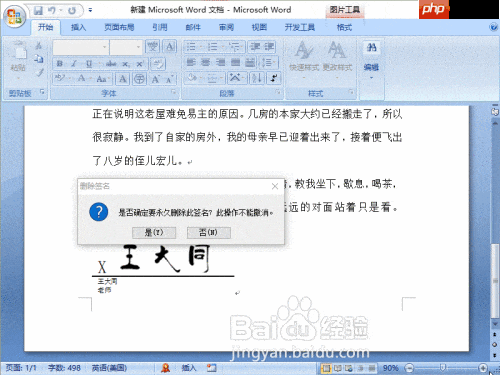Image resolution: width=500 pixels, height=375 pixels.
Task: Click the numbering list icon
Action: tap(213, 47)
